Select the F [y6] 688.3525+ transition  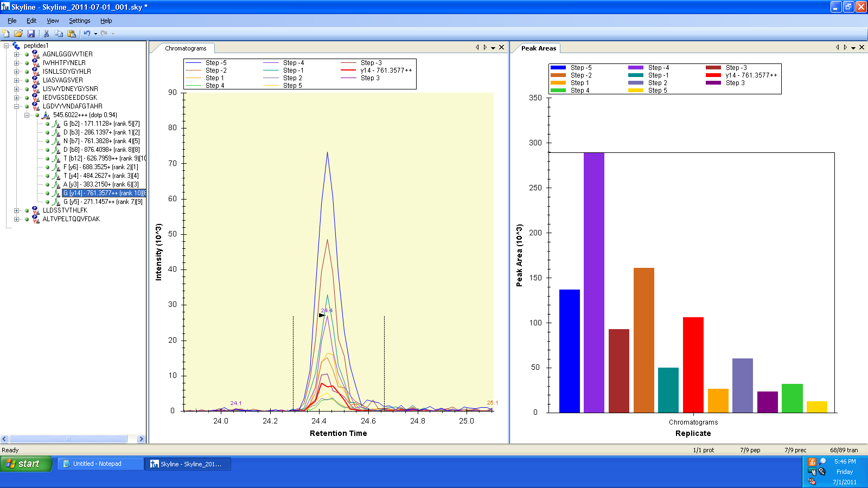click(100, 167)
